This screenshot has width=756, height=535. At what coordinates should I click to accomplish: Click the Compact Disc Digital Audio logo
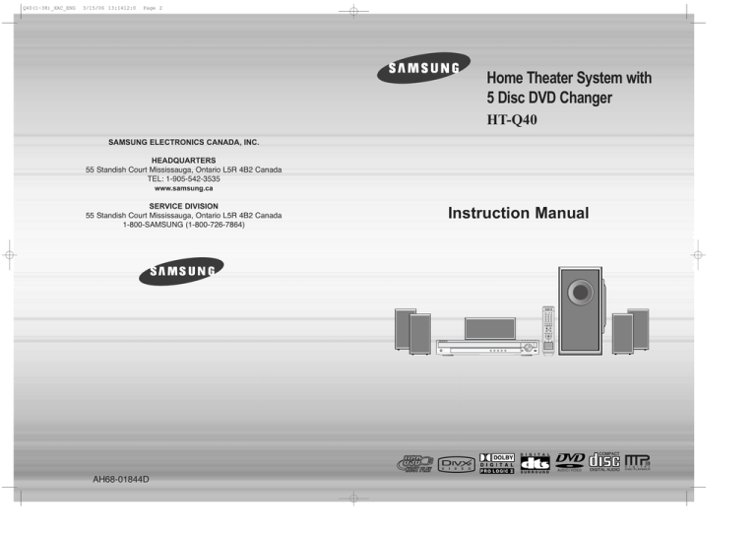tap(604, 462)
